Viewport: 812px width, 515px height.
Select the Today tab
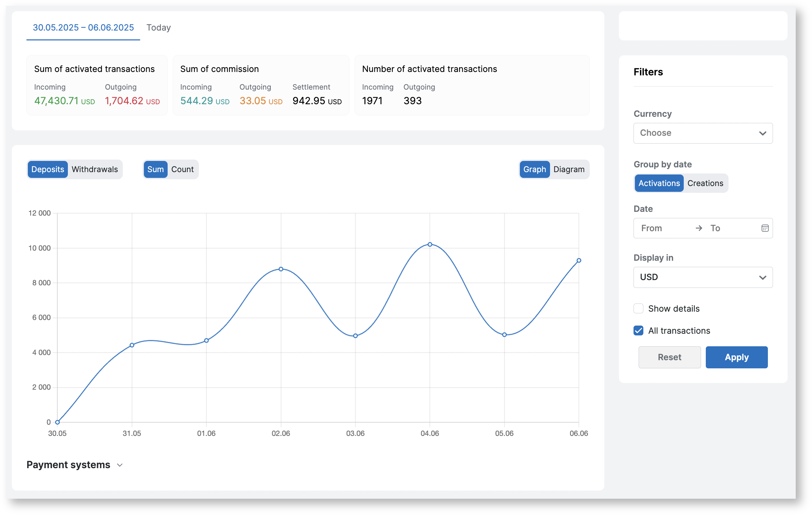pyautogui.click(x=158, y=27)
